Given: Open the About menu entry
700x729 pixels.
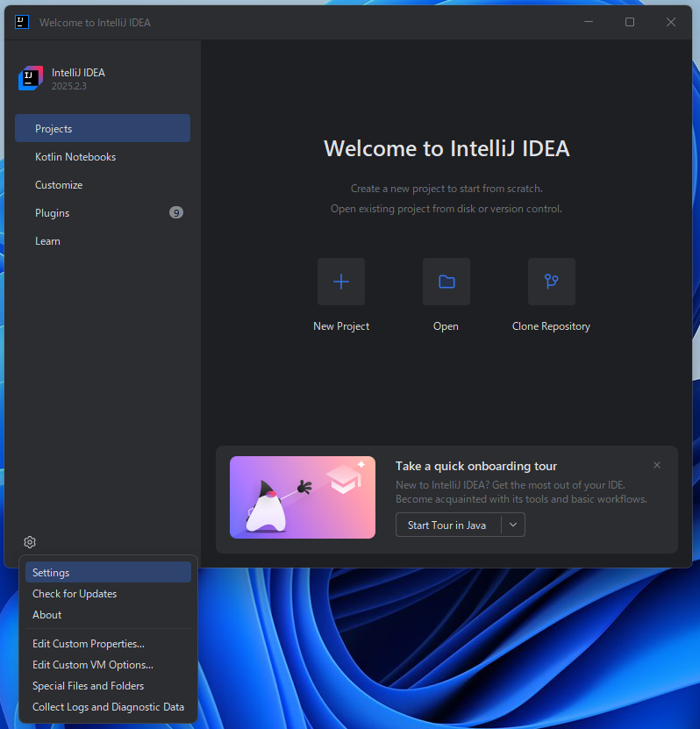Looking at the screenshot, I should coord(47,615).
